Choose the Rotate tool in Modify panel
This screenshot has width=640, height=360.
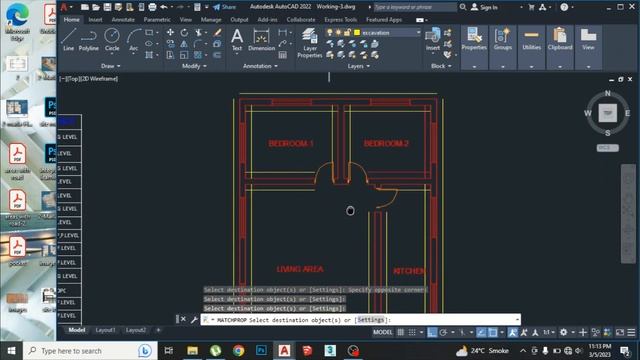(x=184, y=32)
